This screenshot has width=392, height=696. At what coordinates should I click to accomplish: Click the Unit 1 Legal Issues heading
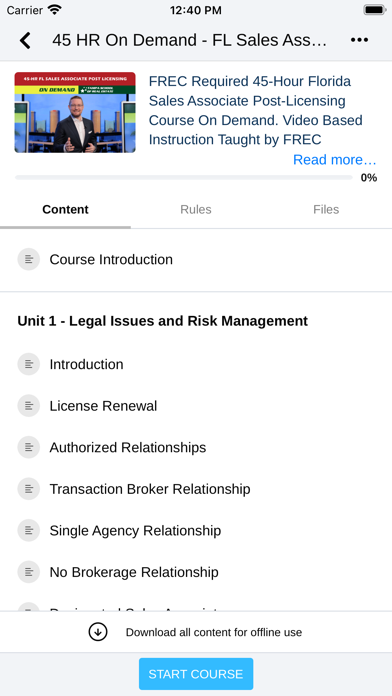click(162, 321)
